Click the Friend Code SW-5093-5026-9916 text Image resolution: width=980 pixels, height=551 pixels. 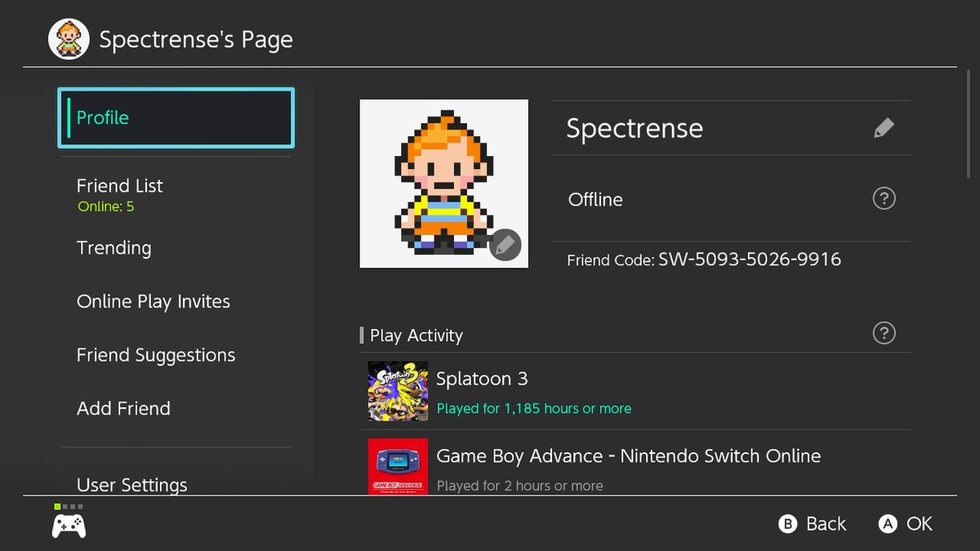point(704,260)
